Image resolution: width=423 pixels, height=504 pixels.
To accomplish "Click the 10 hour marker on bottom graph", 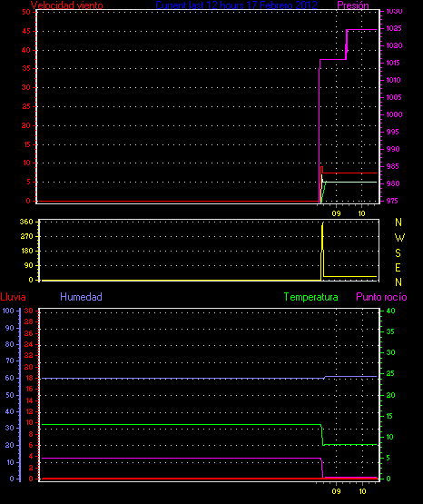I will click(x=362, y=491).
